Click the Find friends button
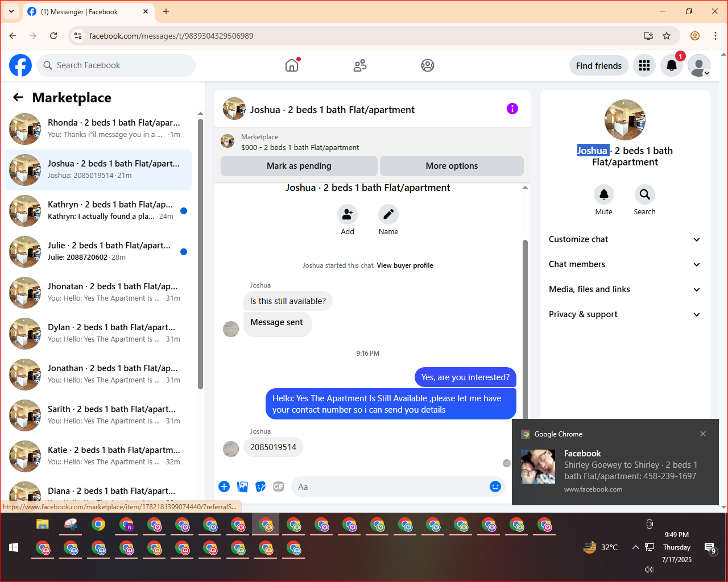The height and width of the screenshot is (582, 728). click(x=599, y=65)
